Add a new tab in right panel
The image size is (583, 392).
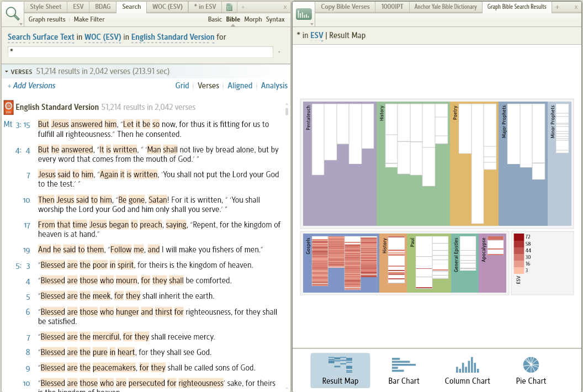pyautogui.click(x=557, y=7)
